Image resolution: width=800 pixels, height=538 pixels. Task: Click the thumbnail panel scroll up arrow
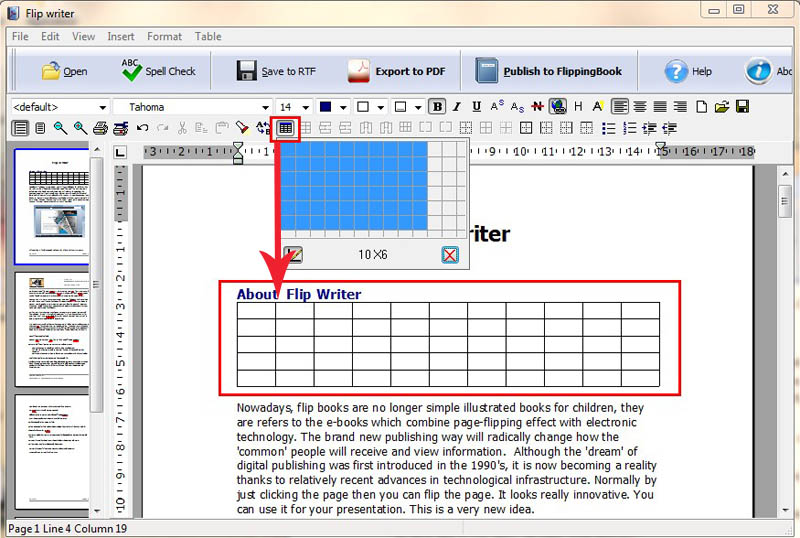[96, 150]
